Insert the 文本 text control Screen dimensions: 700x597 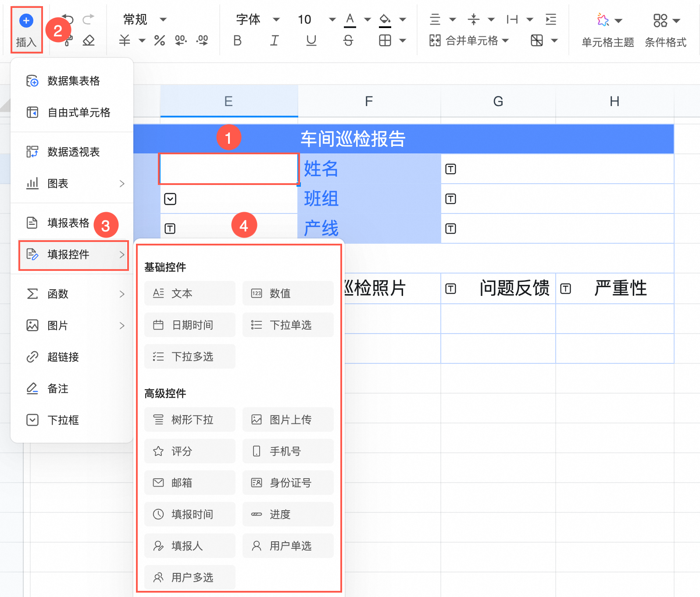pyautogui.click(x=190, y=293)
